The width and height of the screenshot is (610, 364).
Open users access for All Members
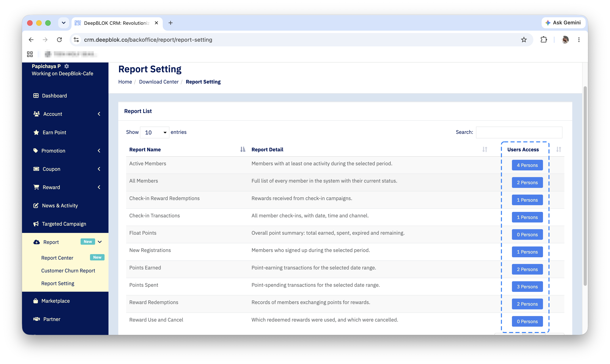pos(527,182)
